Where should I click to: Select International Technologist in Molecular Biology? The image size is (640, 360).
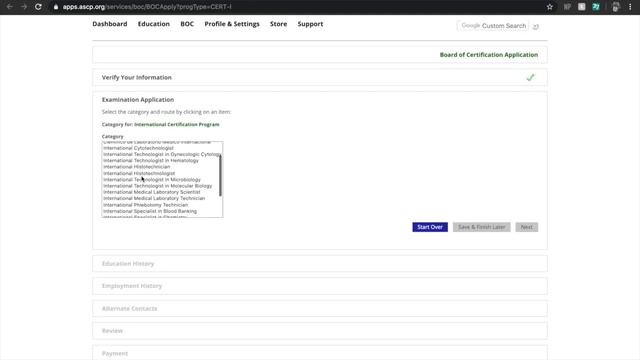click(x=158, y=186)
